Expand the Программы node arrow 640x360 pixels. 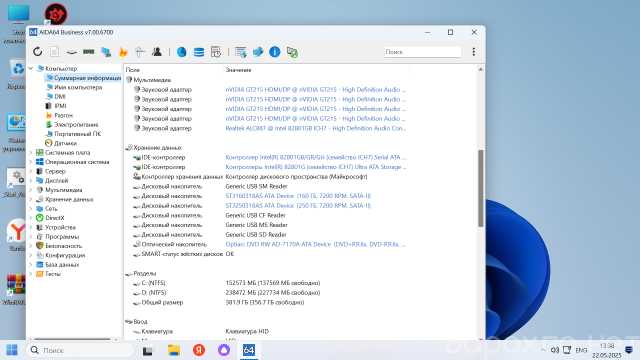tap(31, 237)
